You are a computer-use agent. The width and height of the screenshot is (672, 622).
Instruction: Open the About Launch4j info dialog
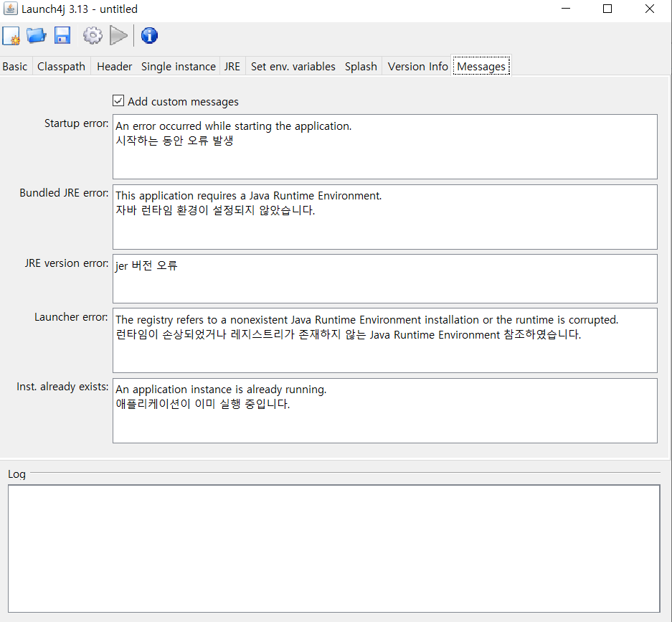point(149,35)
